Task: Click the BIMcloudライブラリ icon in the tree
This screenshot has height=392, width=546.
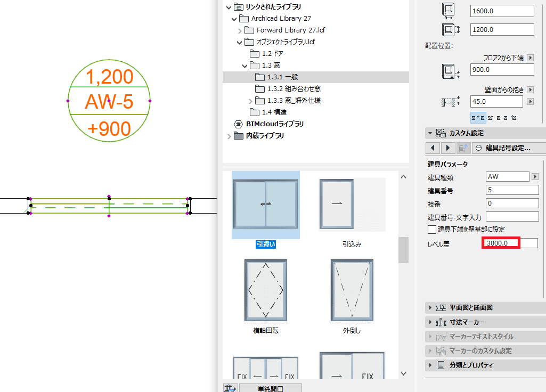Action: click(x=238, y=124)
